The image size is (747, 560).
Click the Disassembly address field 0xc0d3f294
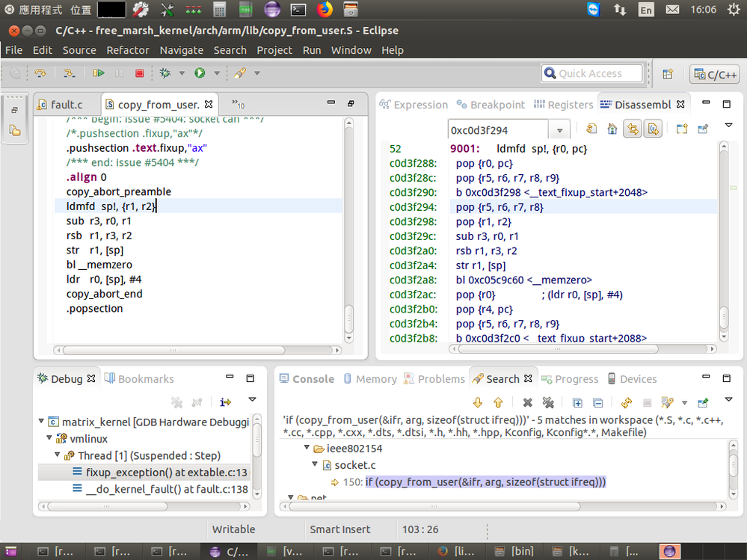(498, 130)
